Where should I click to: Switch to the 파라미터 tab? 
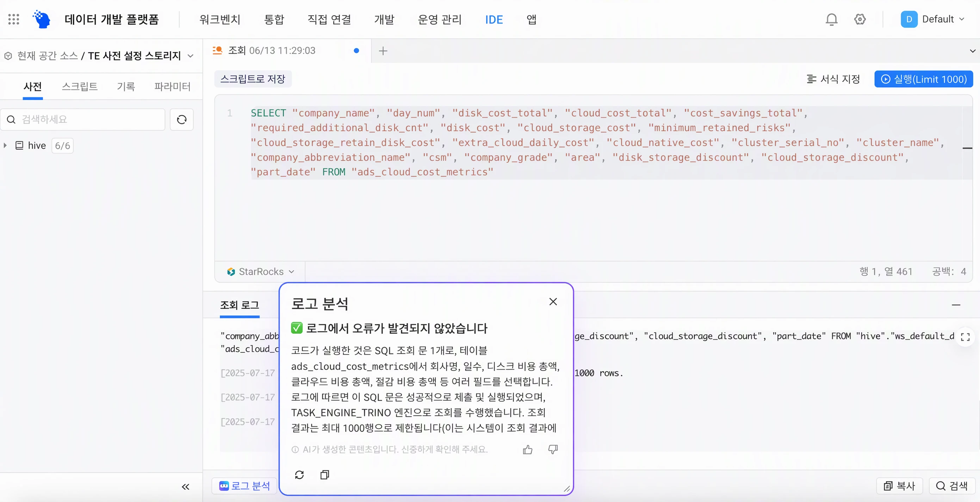[172, 86]
